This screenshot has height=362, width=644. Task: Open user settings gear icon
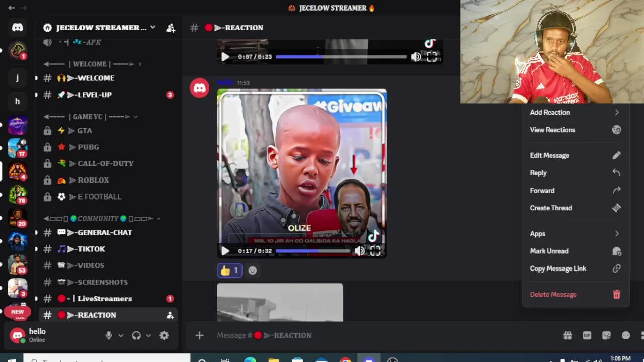(x=164, y=335)
